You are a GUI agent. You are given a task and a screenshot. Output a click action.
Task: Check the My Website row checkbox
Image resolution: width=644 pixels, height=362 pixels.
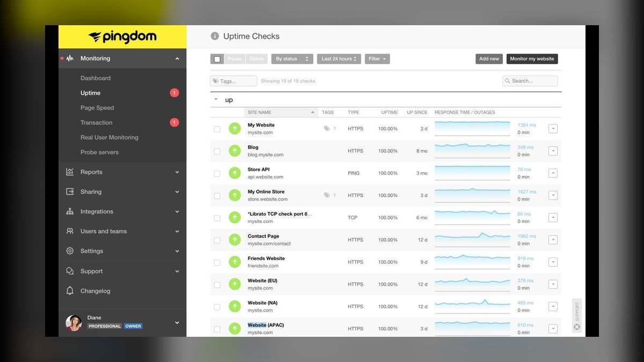point(217,129)
